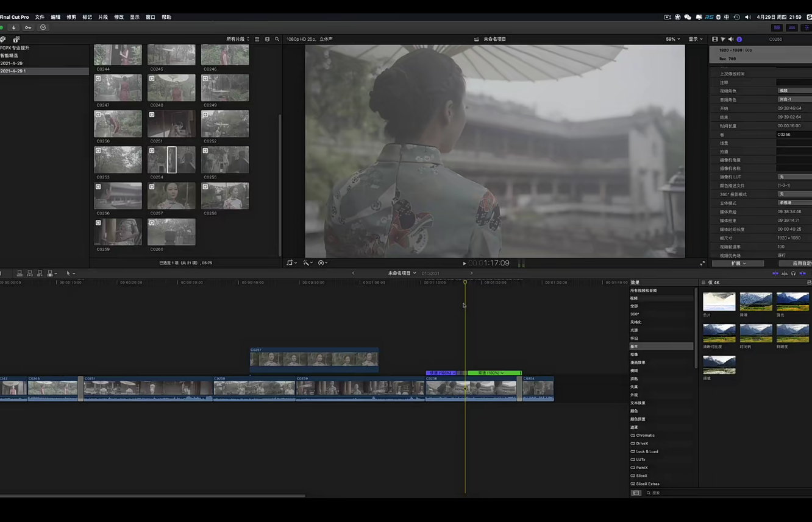Open the 59% viewer zoom dropdown
The image size is (812, 522).
[x=672, y=39]
